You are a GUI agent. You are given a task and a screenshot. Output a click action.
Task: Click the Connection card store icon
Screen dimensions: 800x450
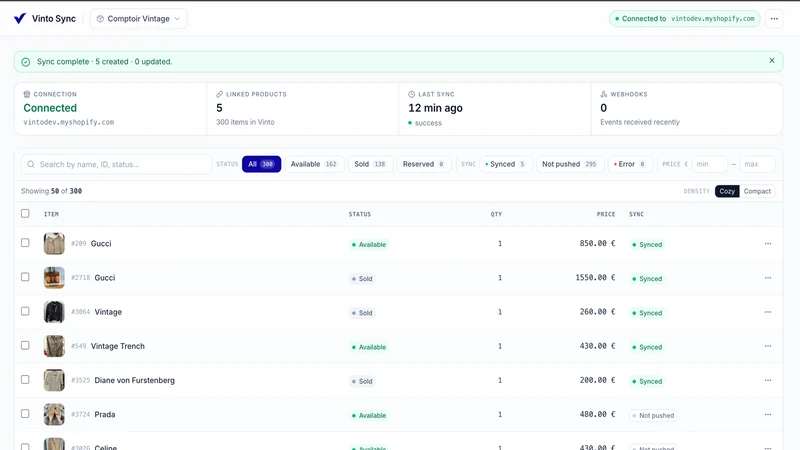[27, 94]
